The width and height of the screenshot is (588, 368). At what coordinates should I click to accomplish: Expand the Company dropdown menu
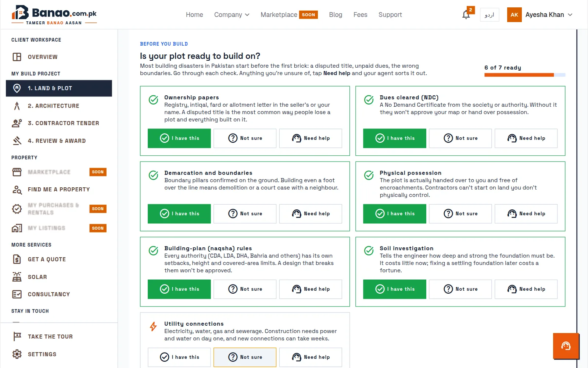point(232,15)
